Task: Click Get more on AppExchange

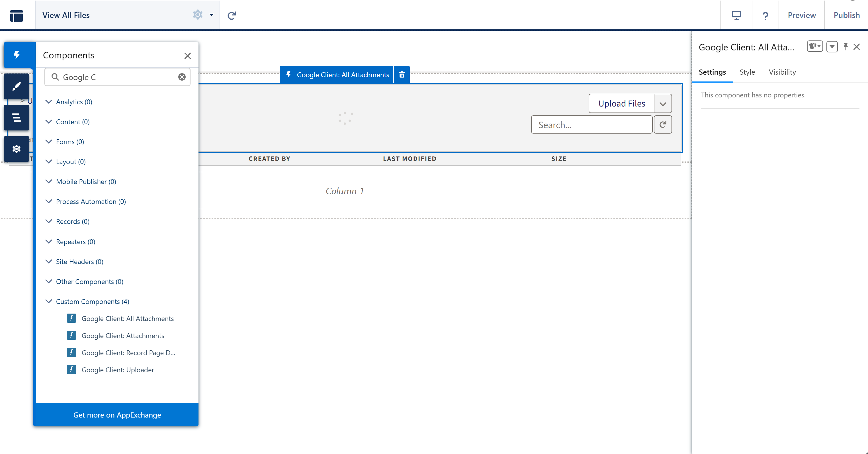Action: pos(117,415)
